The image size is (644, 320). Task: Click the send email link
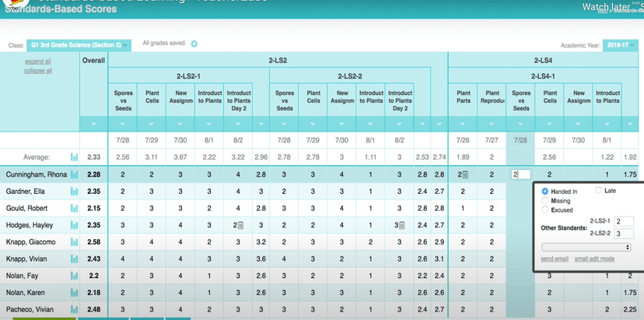click(x=555, y=258)
